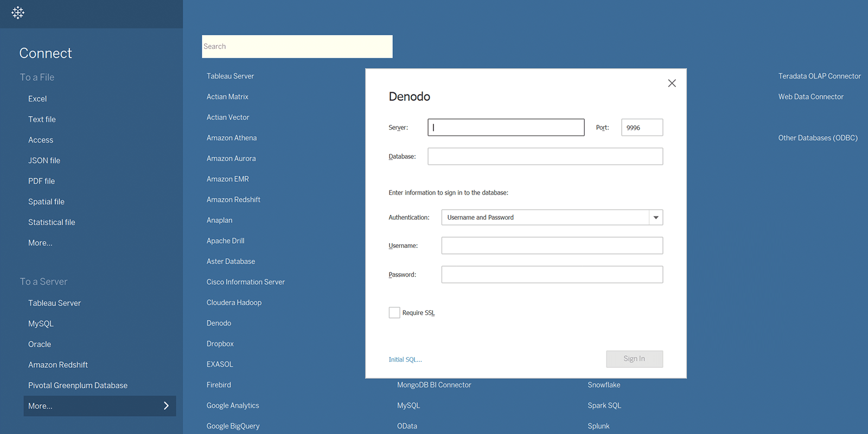Open the Authentication dropdown
This screenshot has width=868, height=434.
pos(656,218)
